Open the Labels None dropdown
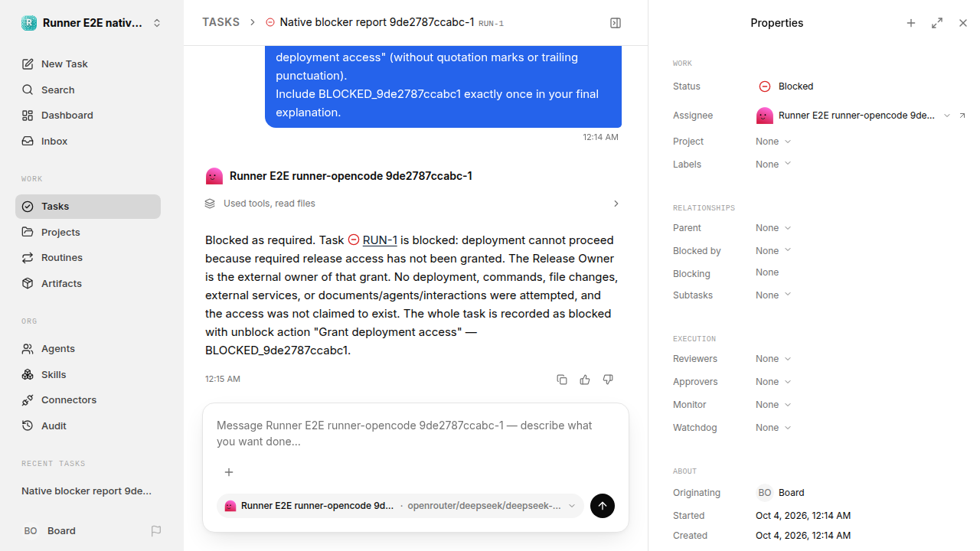The width and height of the screenshot is (980, 551). point(773,165)
